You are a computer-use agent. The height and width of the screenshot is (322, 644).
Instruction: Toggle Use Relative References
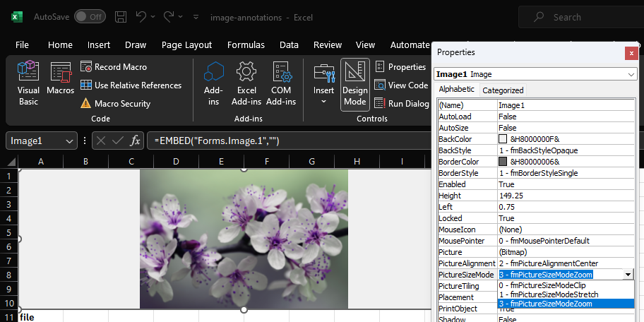pyautogui.click(x=131, y=85)
